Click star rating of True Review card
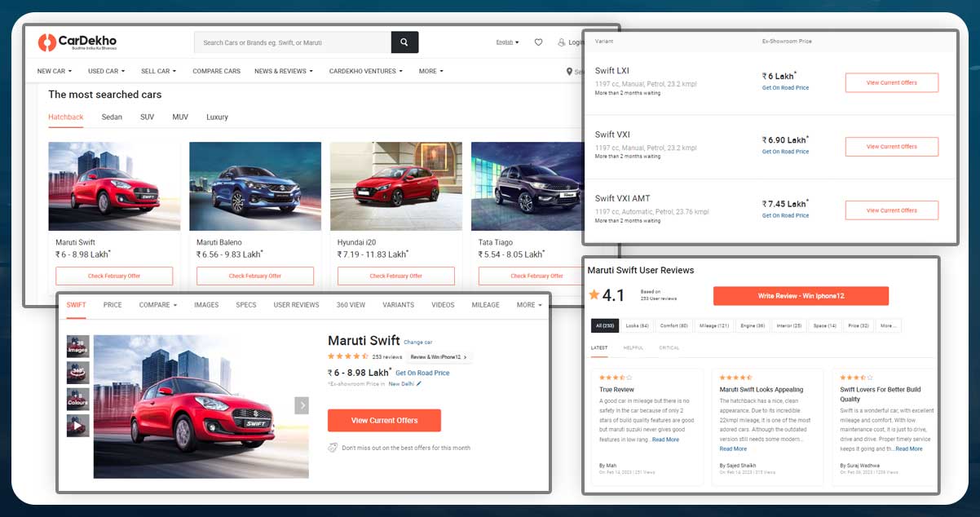Viewport: 980px width, 517px height. pyautogui.click(x=616, y=378)
